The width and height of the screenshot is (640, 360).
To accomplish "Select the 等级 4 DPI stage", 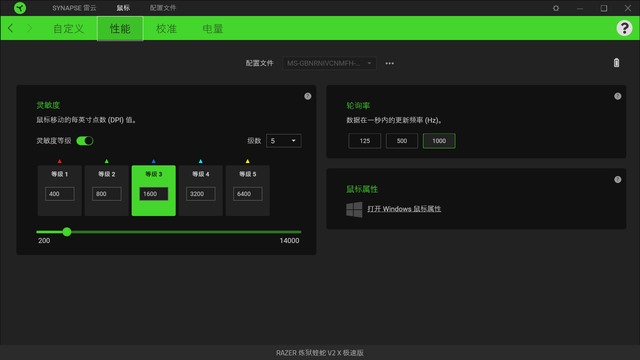I will point(200,191).
